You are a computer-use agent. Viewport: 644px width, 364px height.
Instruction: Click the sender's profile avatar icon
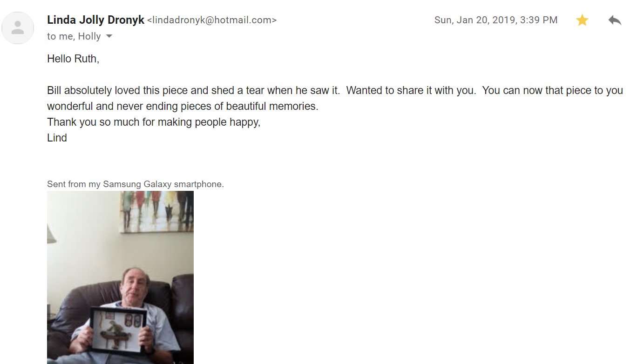(18, 28)
